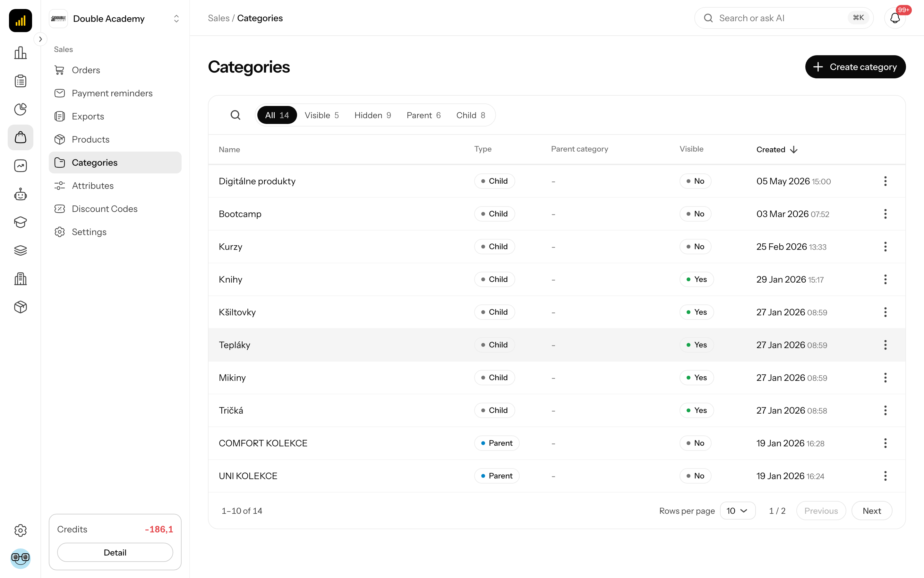This screenshot has height=578, width=924.
Task: Sort by the Created column header
Action: tap(777, 149)
